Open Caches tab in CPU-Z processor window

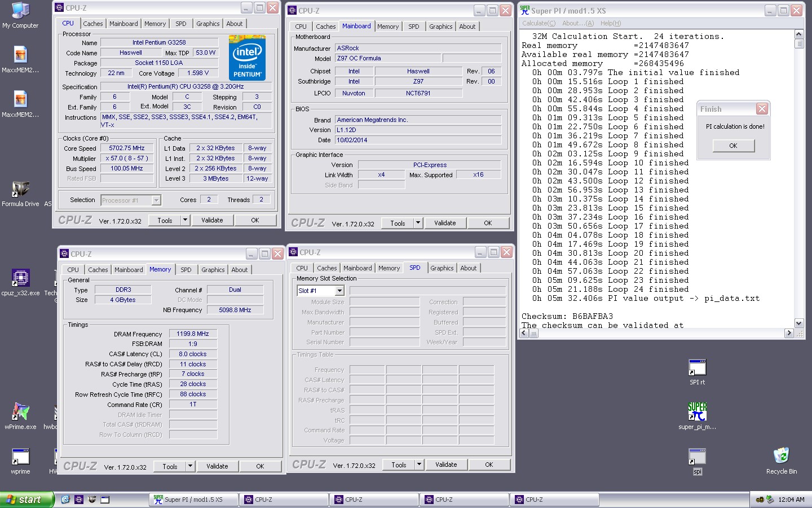pyautogui.click(x=93, y=24)
